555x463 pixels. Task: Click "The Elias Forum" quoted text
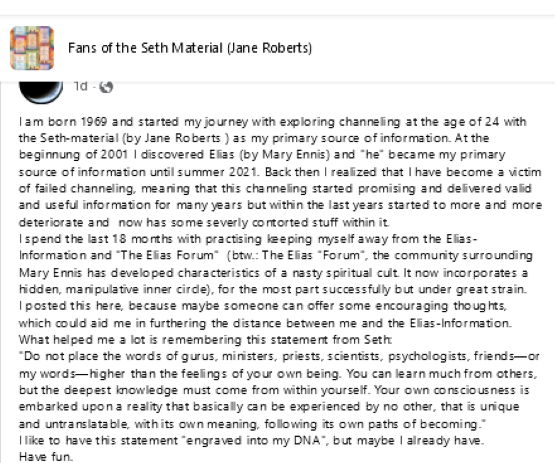coord(166,256)
